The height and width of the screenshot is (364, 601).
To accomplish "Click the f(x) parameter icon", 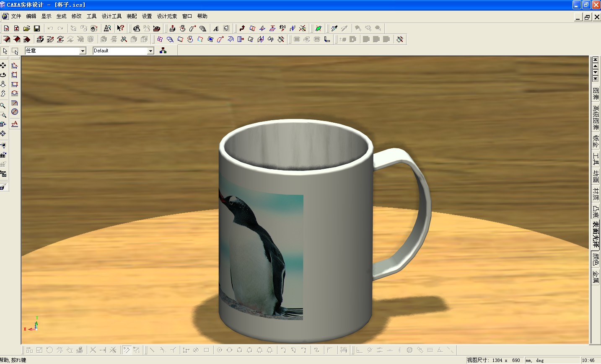I will [x=282, y=28].
